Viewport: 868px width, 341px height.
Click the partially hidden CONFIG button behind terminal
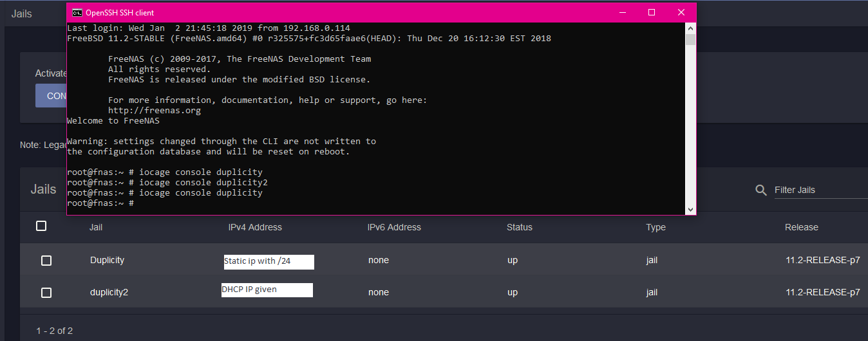(x=51, y=96)
